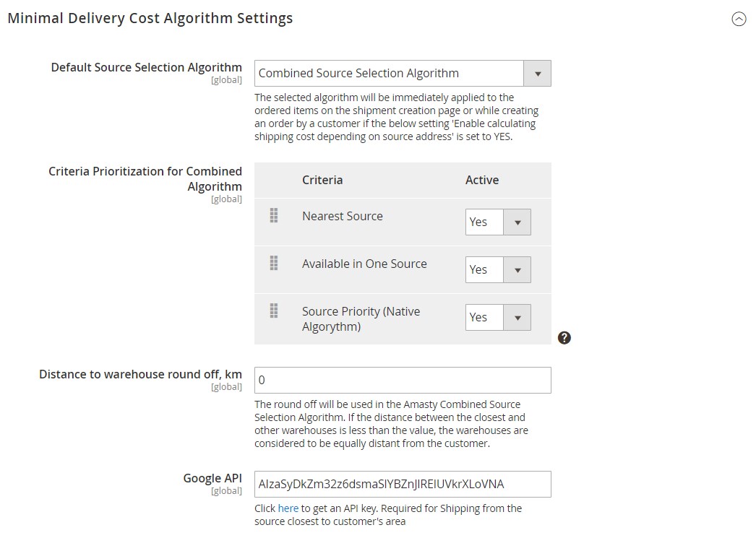Open the Nearest Source Active dropdown
This screenshot has width=756, height=551.
tap(498, 222)
